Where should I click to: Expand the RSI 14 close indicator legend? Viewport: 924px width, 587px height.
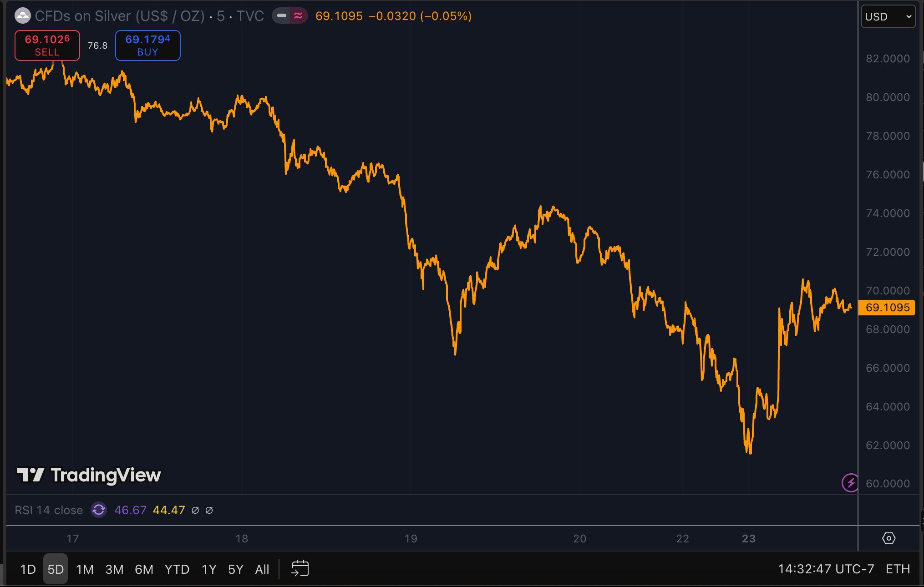49,510
